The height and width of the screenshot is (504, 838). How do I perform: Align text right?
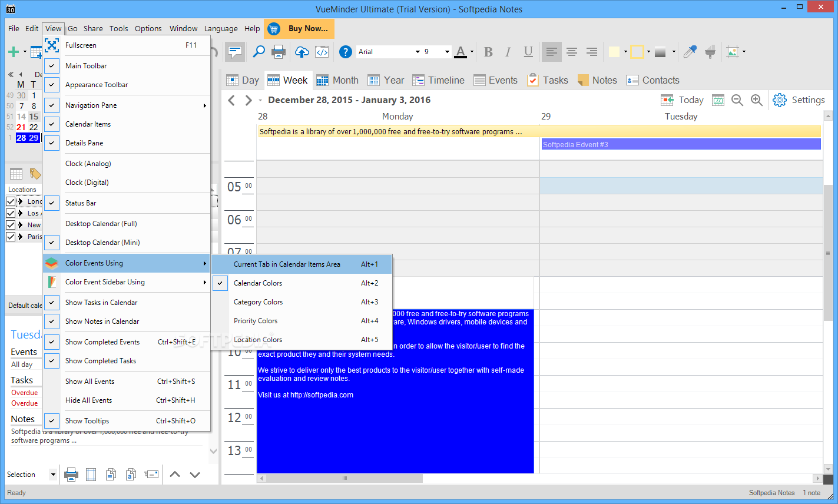pyautogui.click(x=592, y=52)
